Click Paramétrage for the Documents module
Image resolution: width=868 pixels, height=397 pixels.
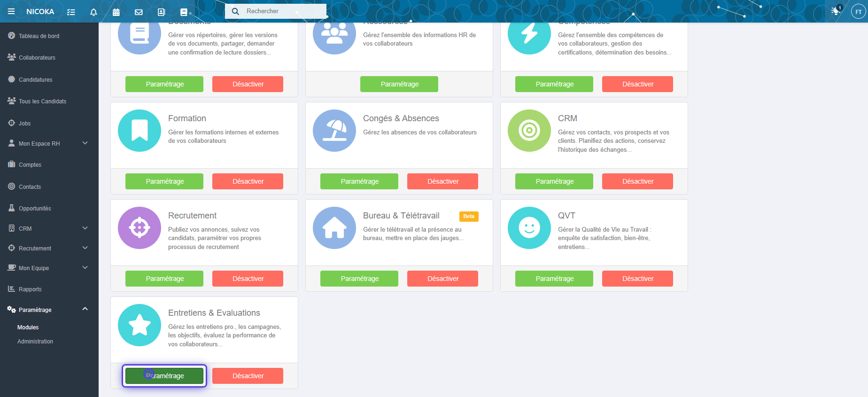click(164, 84)
